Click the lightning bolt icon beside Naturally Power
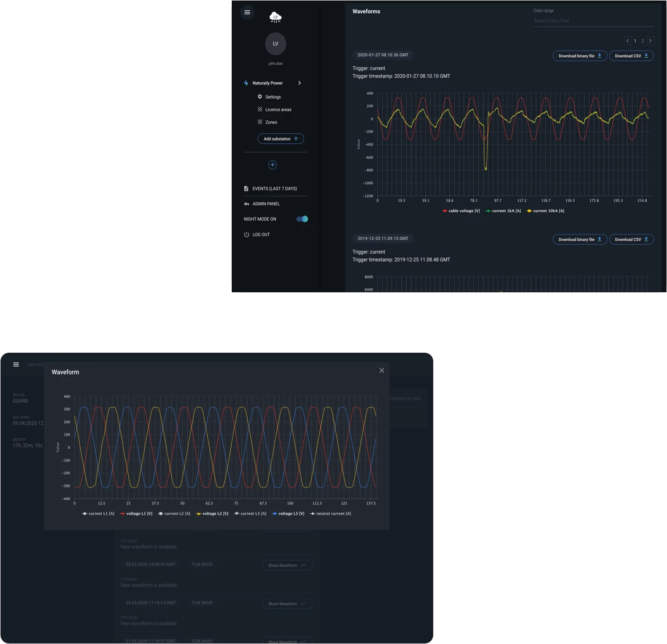 pos(246,83)
